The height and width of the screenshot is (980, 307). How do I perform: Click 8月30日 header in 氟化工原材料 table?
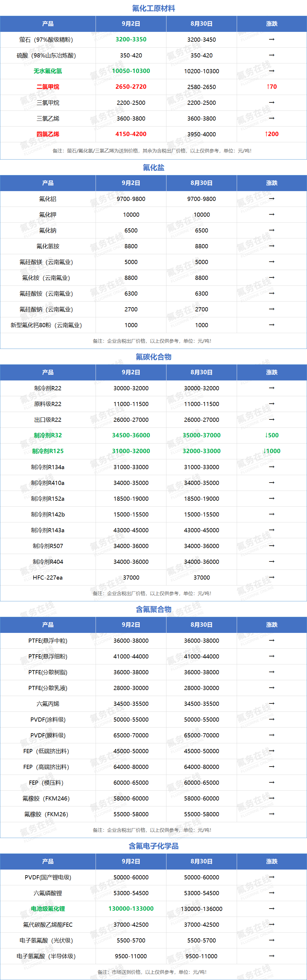(201, 24)
